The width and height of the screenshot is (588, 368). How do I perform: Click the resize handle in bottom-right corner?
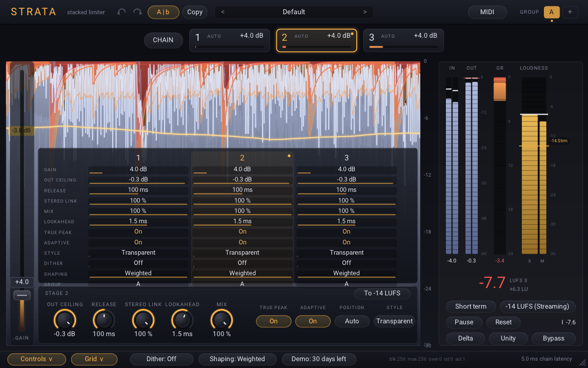click(x=582, y=362)
